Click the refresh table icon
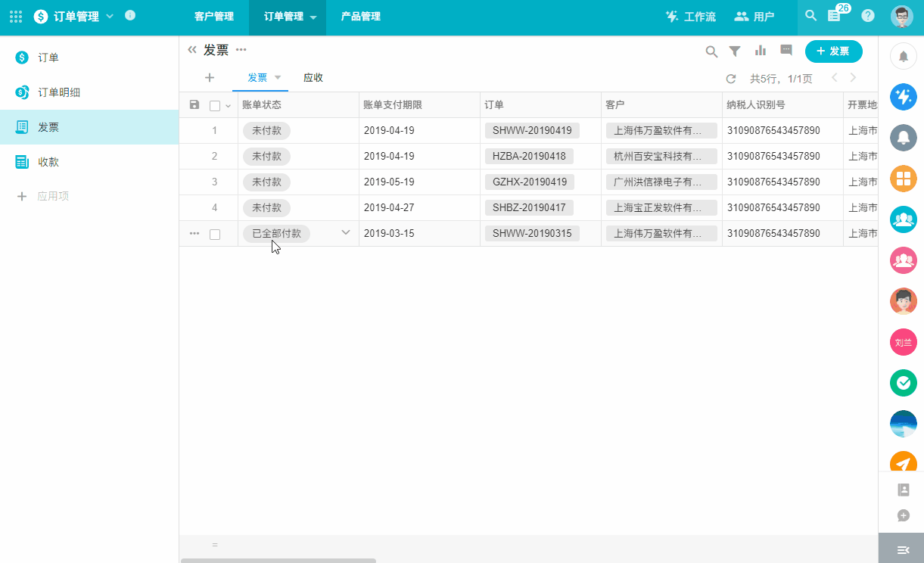924x563 pixels. [730, 79]
